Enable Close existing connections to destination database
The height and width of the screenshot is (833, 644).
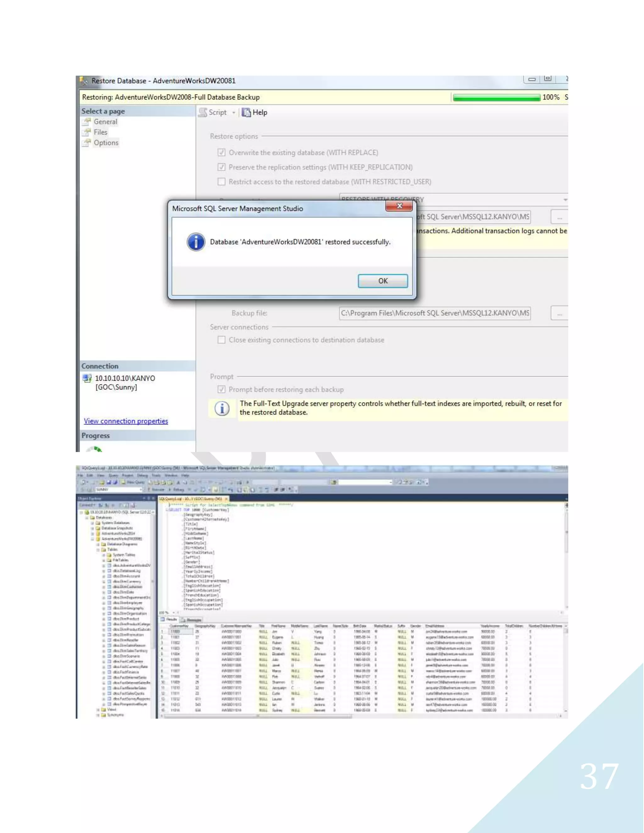coord(221,340)
